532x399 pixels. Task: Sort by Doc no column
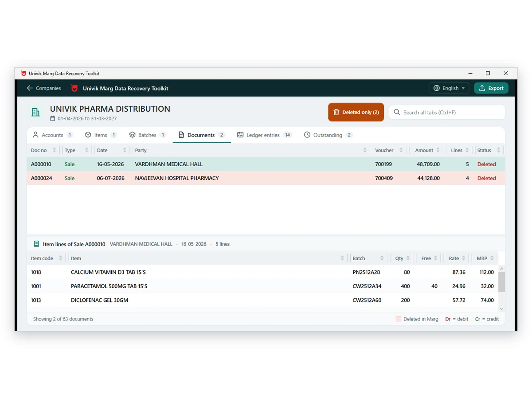pyautogui.click(x=43, y=150)
